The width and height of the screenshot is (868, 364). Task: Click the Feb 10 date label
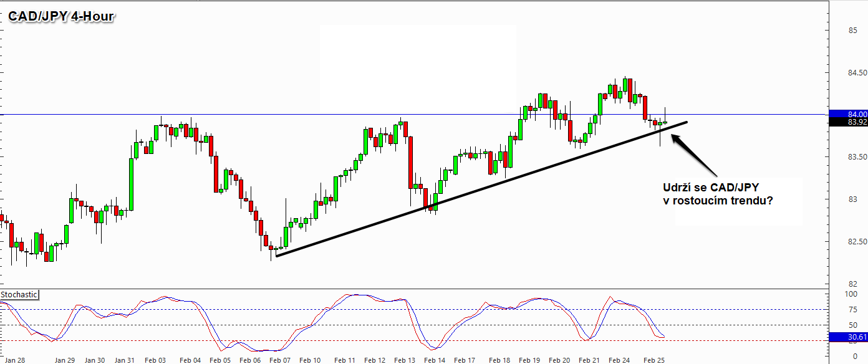310,360
